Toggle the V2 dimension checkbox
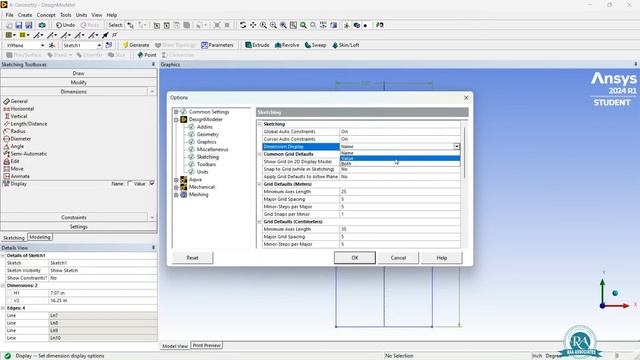The height and width of the screenshot is (360, 640). click(10, 300)
